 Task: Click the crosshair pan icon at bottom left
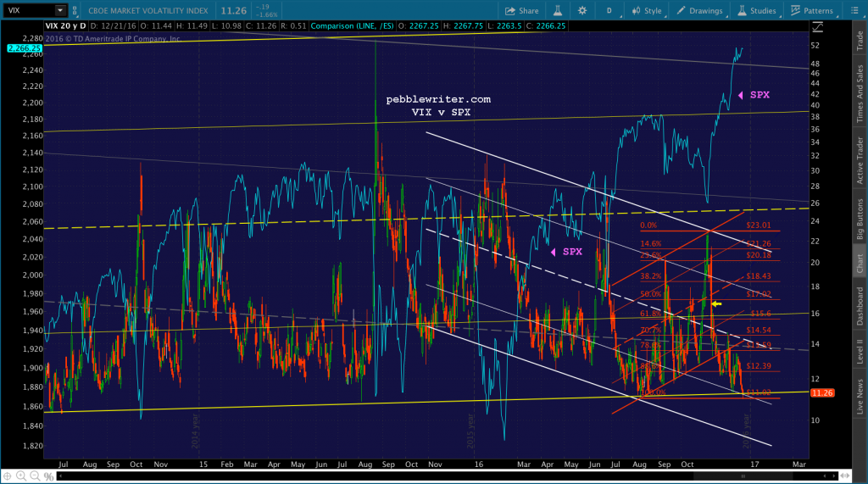[7, 476]
